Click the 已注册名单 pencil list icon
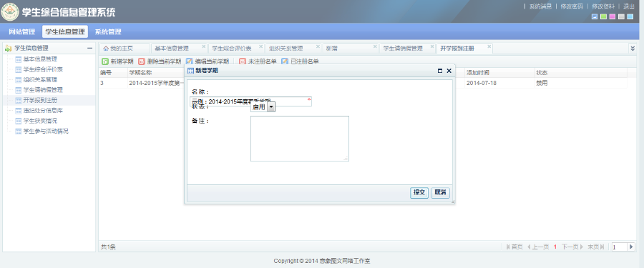The height and width of the screenshot is (268, 644). click(285, 61)
